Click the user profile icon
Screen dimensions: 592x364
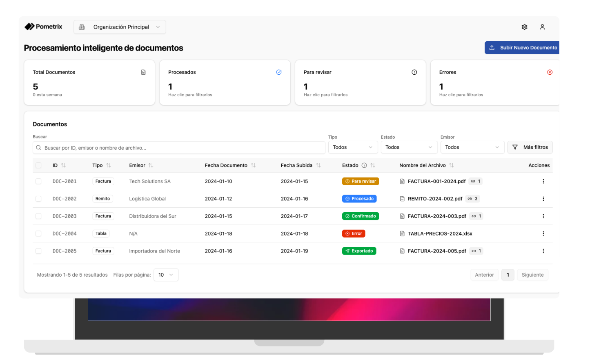(x=542, y=27)
